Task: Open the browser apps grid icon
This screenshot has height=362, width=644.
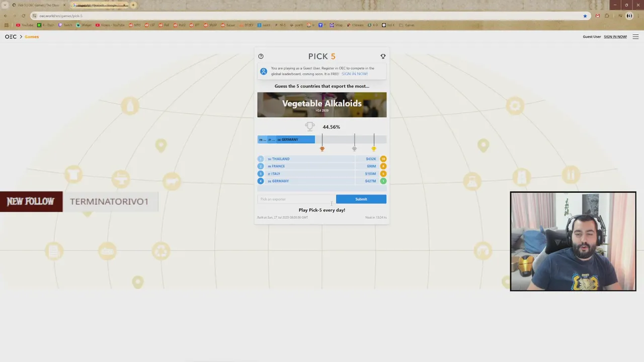Action: coord(6,25)
